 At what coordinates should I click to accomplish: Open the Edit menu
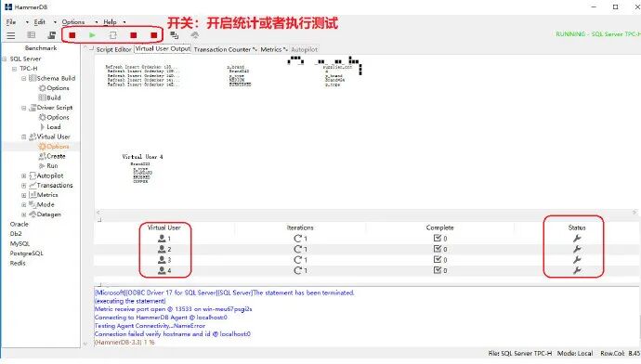point(39,22)
